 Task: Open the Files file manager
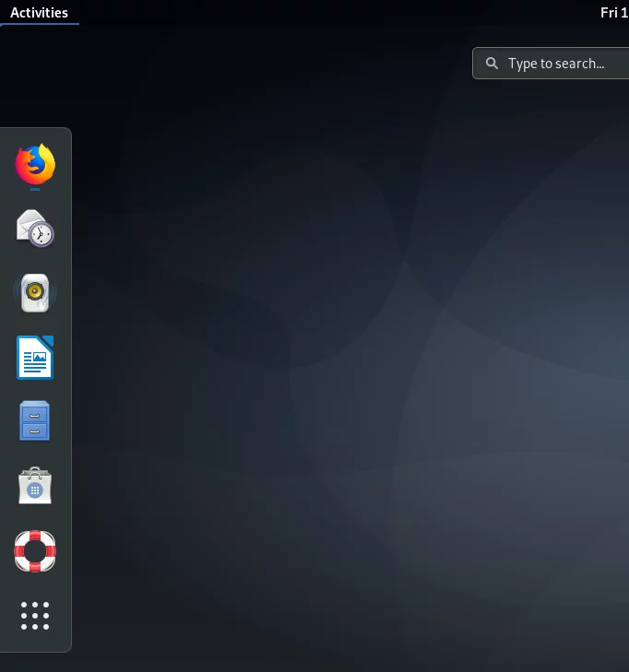coord(35,421)
